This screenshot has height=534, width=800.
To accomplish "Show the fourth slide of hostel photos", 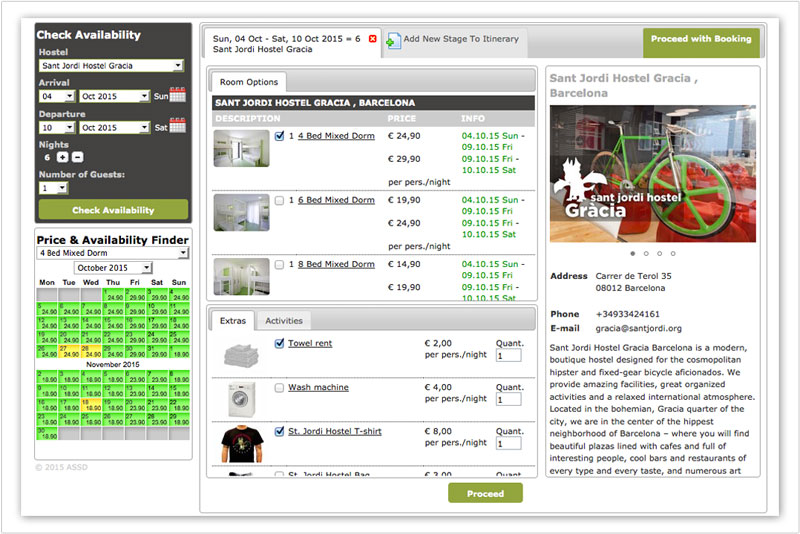I will 673,253.
